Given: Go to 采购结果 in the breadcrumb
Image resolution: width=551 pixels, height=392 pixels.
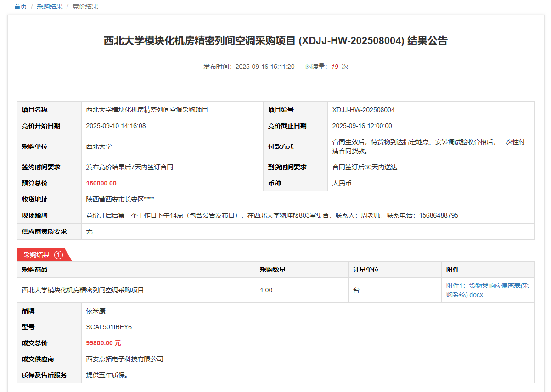Looking at the screenshot, I should pos(50,6).
